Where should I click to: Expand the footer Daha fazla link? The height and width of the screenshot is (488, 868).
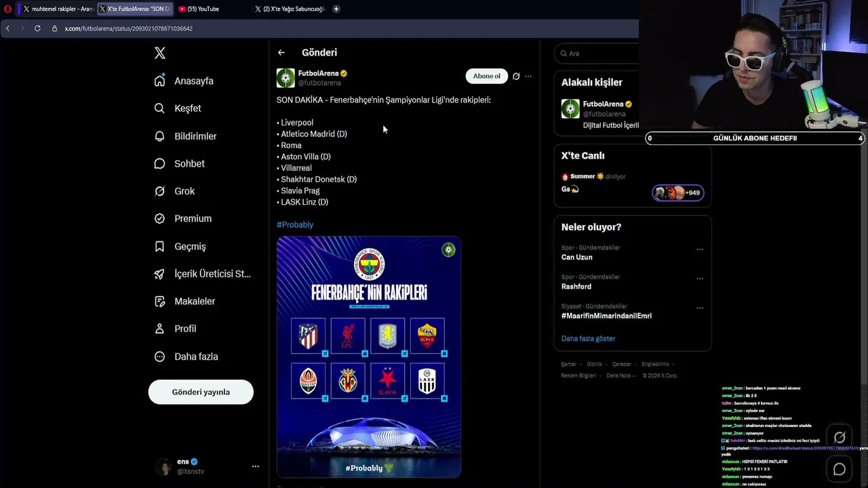pyautogui.click(x=621, y=375)
